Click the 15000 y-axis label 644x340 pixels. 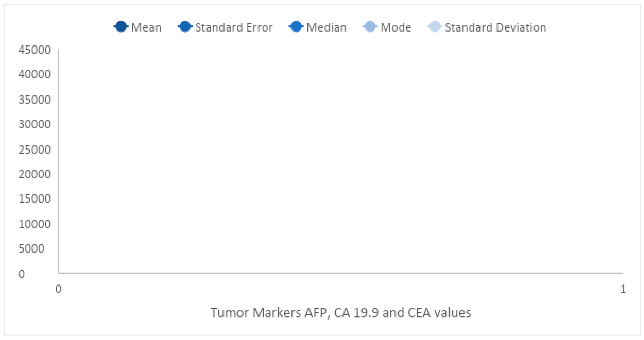click(35, 199)
